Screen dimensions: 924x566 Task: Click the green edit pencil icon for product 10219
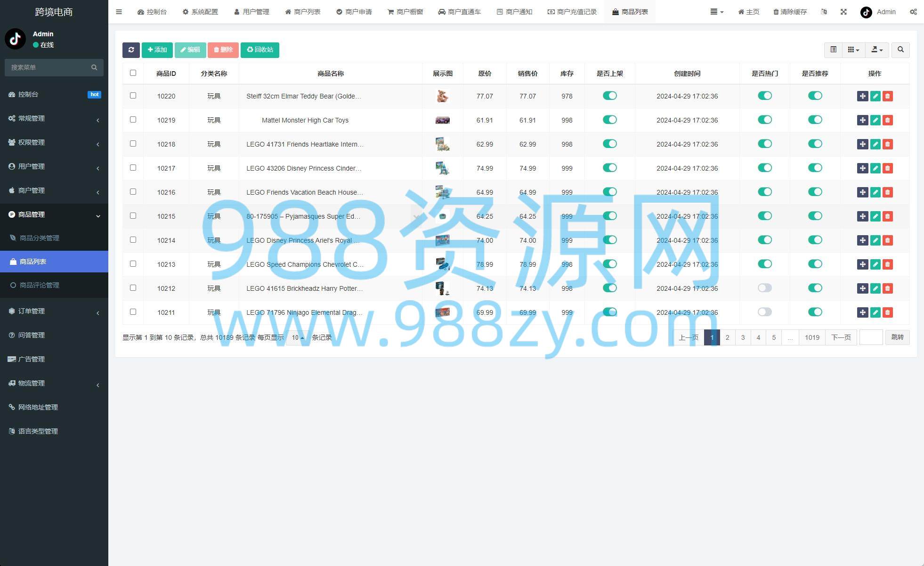click(x=875, y=120)
